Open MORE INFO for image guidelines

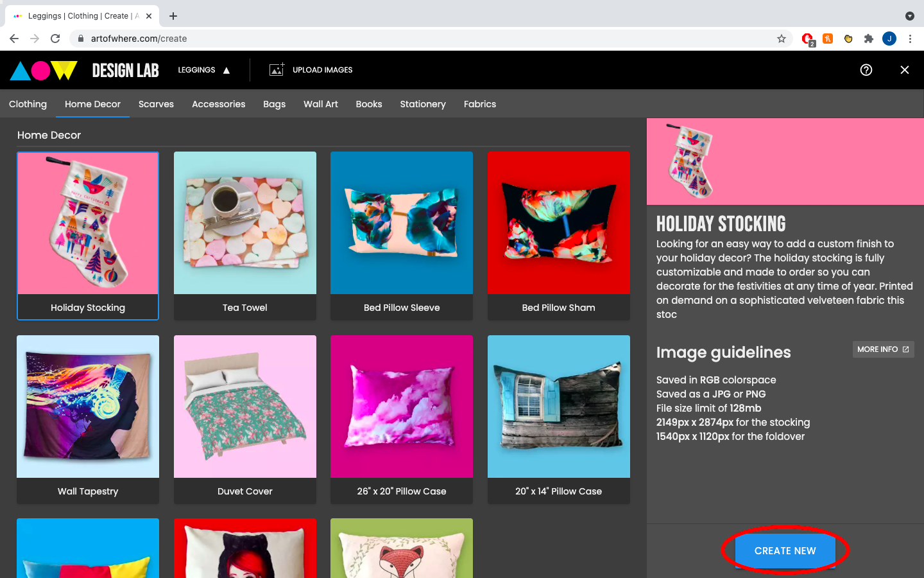click(883, 349)
